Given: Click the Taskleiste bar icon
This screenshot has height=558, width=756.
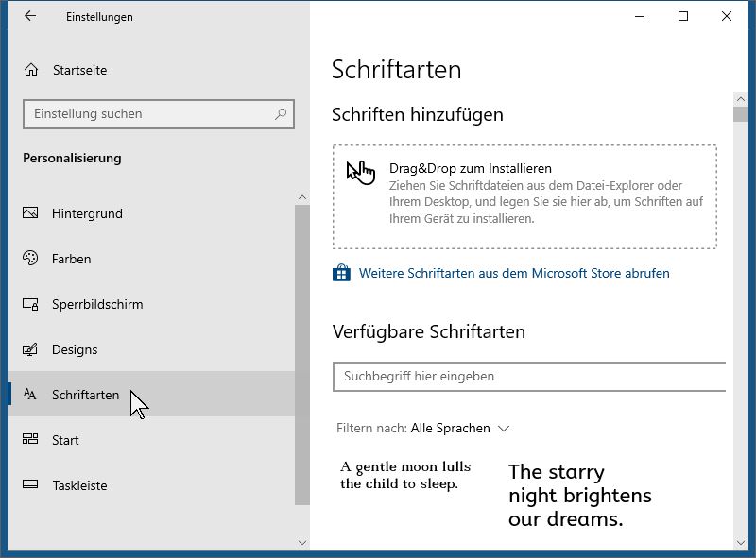Looking at the screenshot, I should click(30, 483).
